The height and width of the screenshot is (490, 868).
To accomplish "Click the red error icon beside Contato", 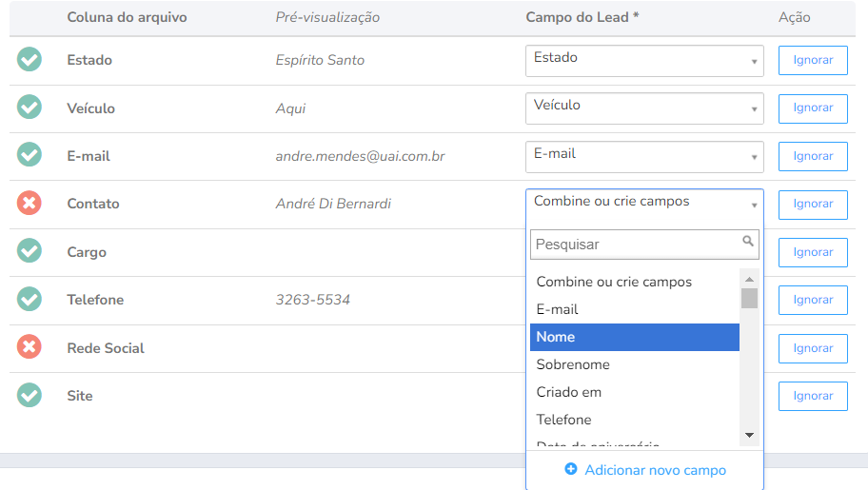I will [30, 203].
